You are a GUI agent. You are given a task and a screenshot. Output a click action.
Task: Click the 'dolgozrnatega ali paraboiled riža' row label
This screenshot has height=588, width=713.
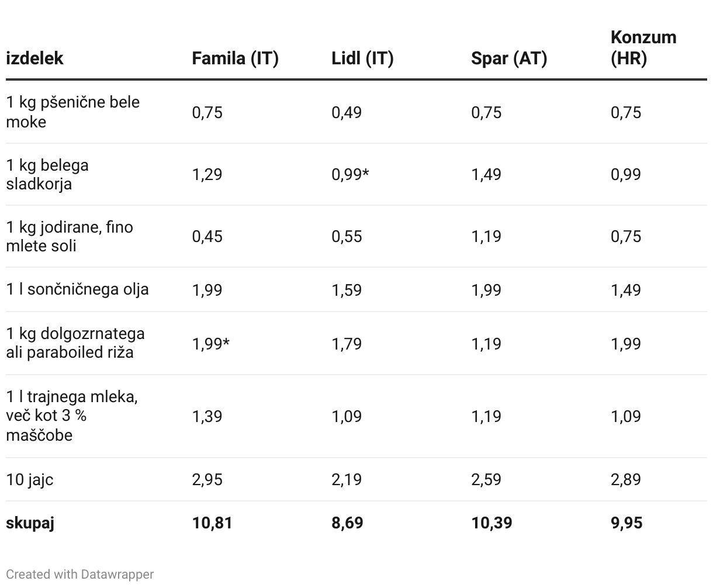click(75, 343)
